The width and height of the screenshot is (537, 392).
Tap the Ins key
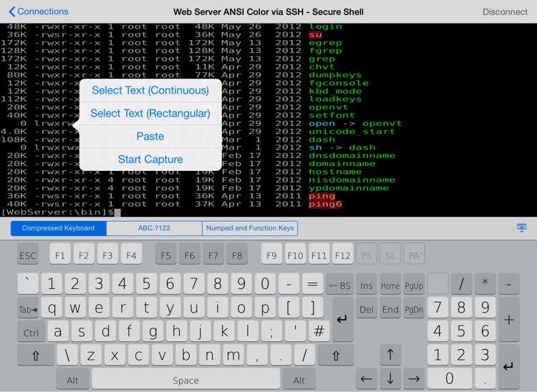(x=367, y=283)
